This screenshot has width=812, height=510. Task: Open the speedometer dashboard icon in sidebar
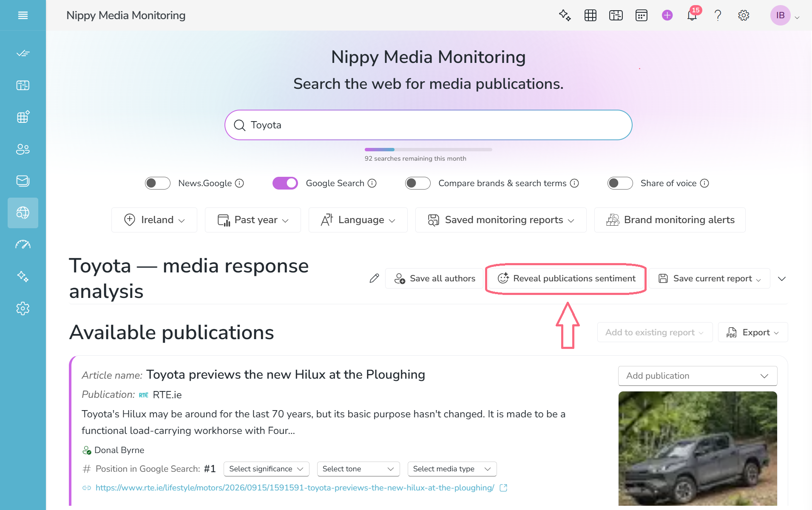(23, 244)
